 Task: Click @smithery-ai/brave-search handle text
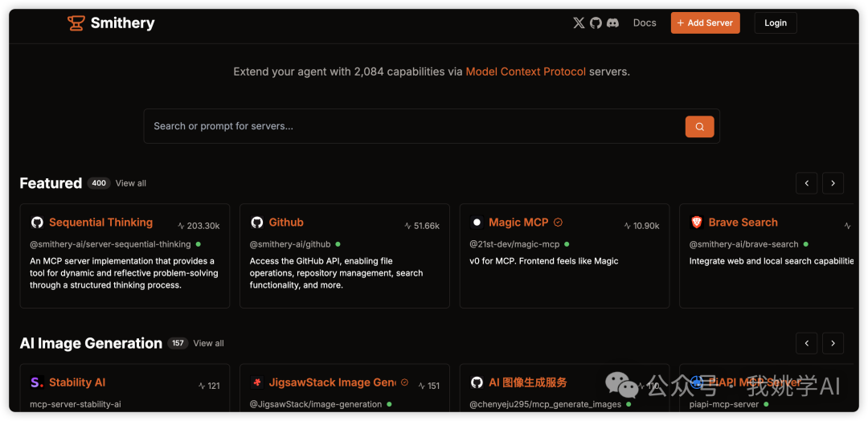pyautogui.click(x=744, y=244)
